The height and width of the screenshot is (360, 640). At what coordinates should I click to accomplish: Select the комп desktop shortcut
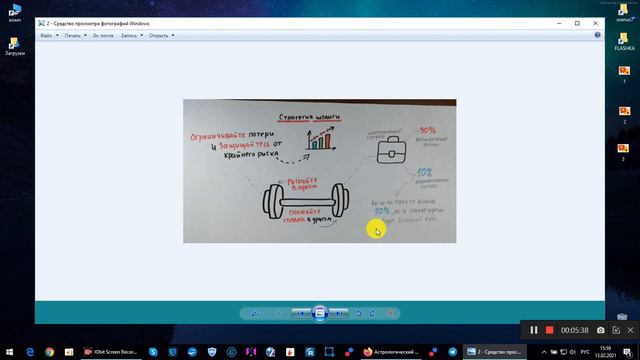tap(15, 12)
